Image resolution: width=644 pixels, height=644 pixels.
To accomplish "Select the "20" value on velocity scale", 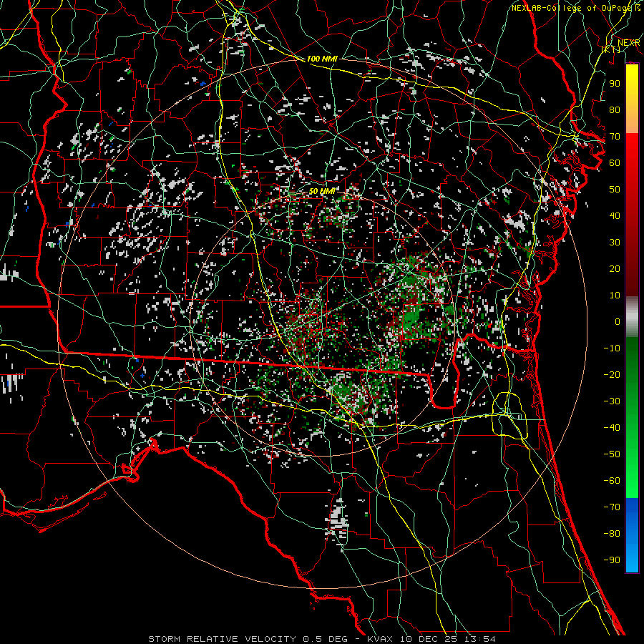I will coord(615,268).
